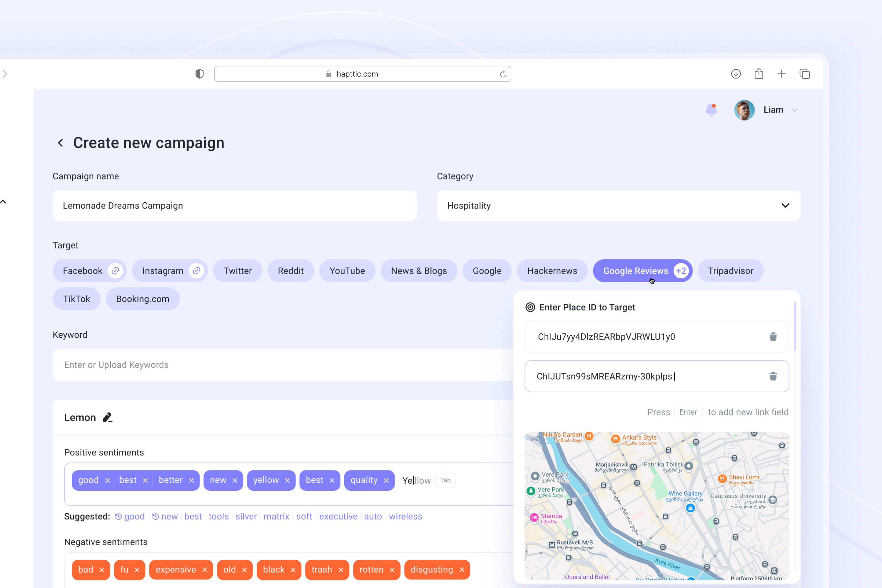Click the Place ID panel scrollbar
The width and height of the screenshot is (882, 588).
pos(795,326)
